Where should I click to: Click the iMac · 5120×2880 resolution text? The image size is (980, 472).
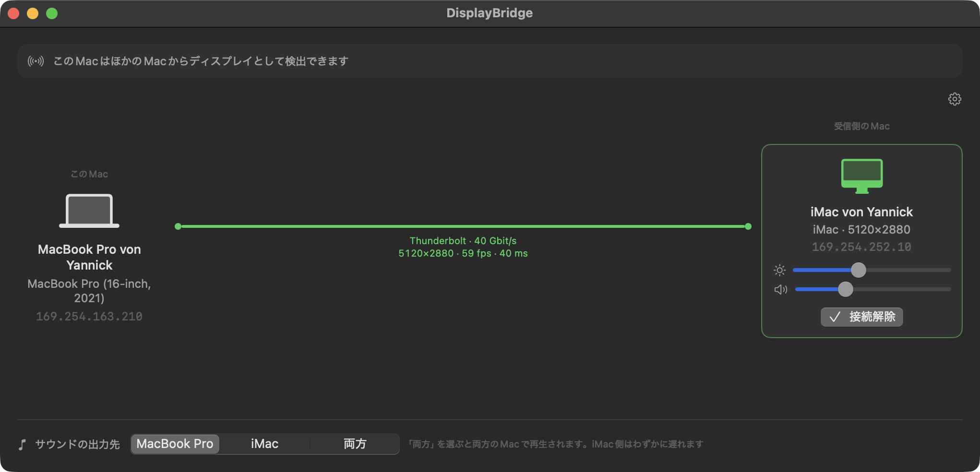(x=861, y=230)
